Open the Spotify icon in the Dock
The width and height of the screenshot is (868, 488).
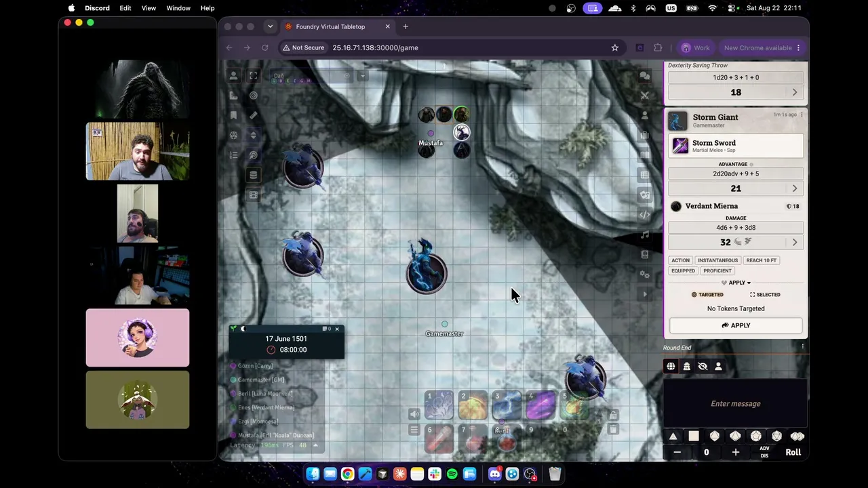point(452,474)
